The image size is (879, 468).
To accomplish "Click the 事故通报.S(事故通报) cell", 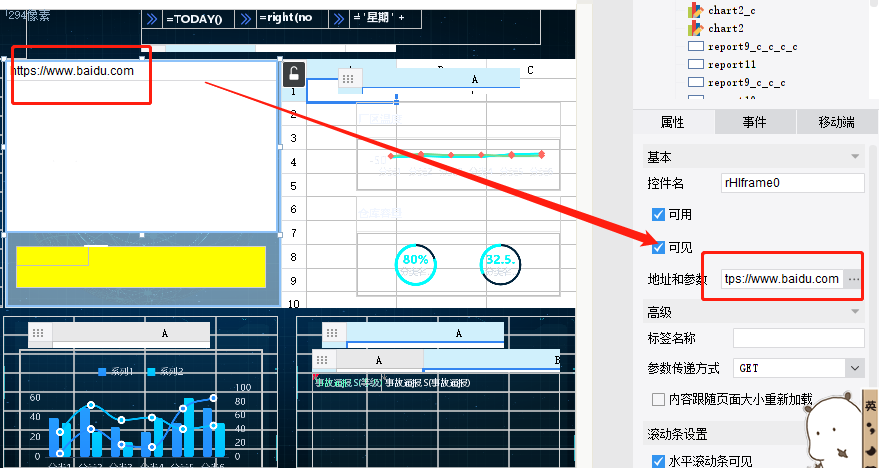I will pos(428,383).
